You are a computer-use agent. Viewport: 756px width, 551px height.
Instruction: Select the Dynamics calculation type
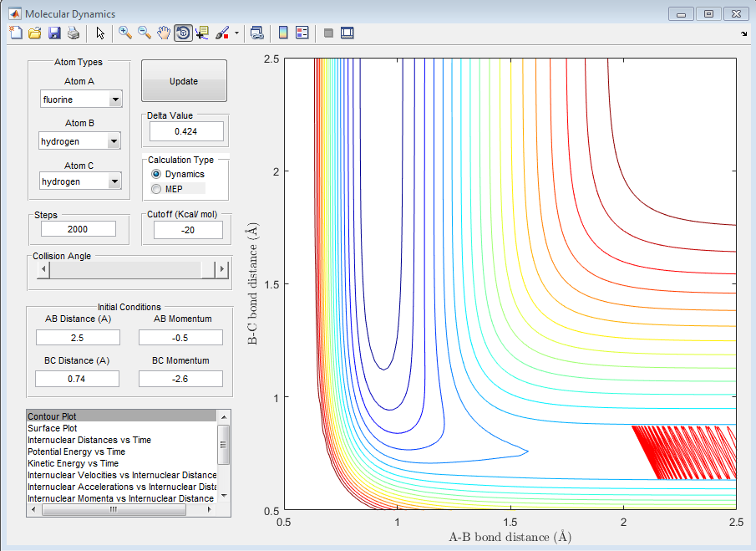pyautogui.click(x=156, y=174)
